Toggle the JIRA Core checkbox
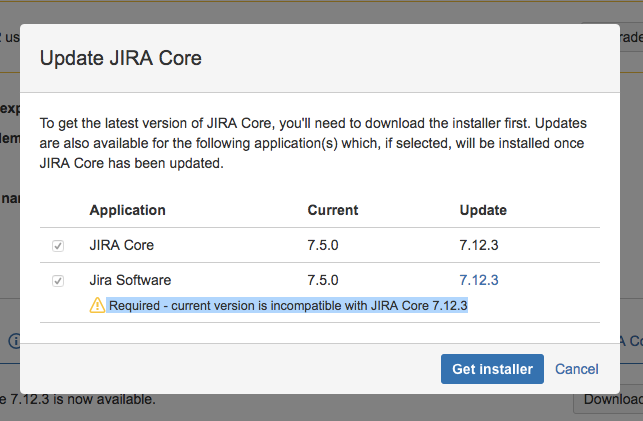Screen dimensions: 643x421 click(58, 246)
